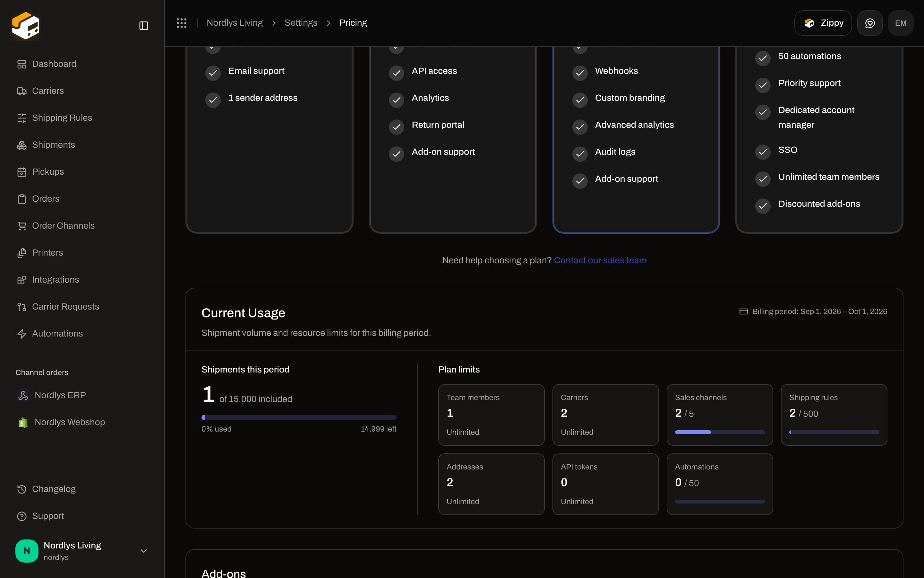Open Nordlys Webshop channel orders
Image resolution: width=924 pixels, height=578 pixels.
pos(82,422)
